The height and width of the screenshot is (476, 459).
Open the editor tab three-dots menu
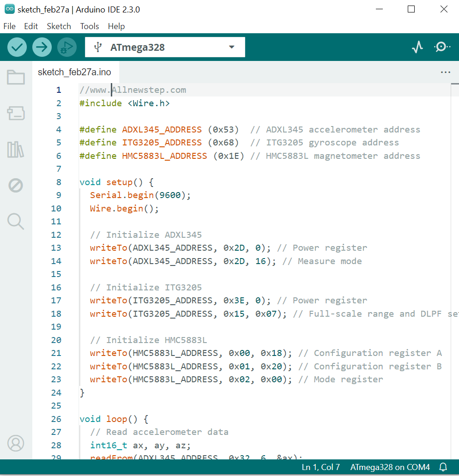click(445, 72)
